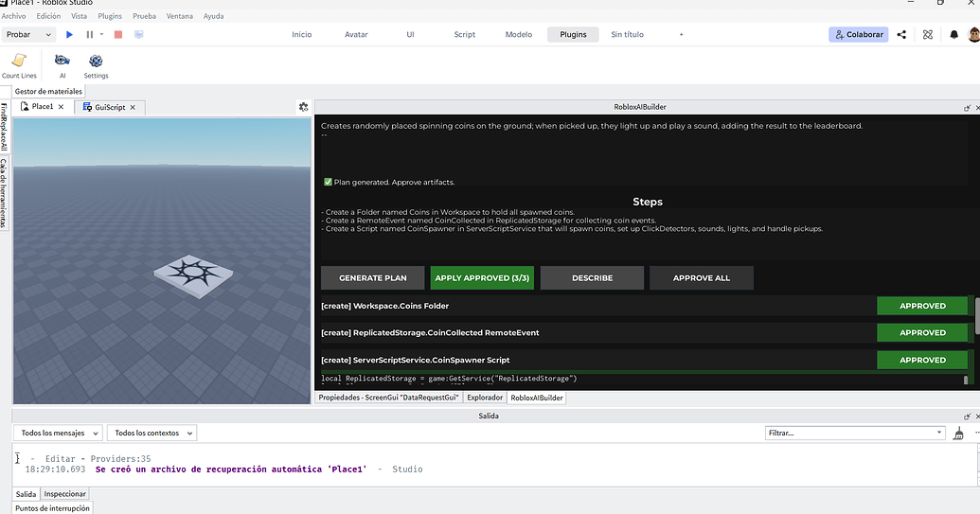Click the GENERATE PLAN button
Viewport: 980px width, 514px height.
[x=372, y=278]
